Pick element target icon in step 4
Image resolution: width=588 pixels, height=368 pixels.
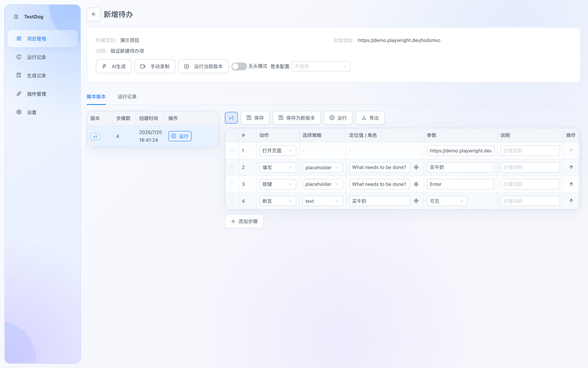point(416,201)
